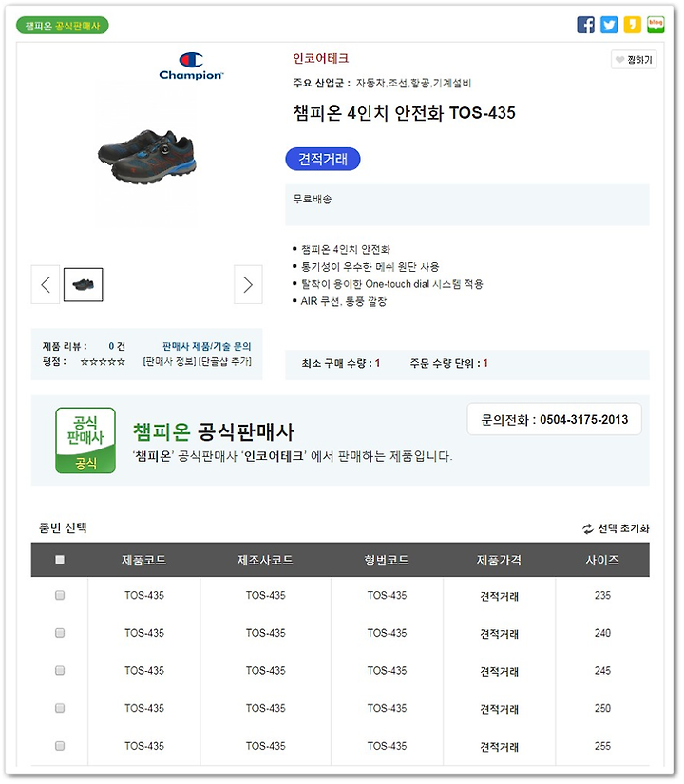This screenshot has width=684, height=784.
Task: Check the size 255 row checkbox
Action: [60, 746]
